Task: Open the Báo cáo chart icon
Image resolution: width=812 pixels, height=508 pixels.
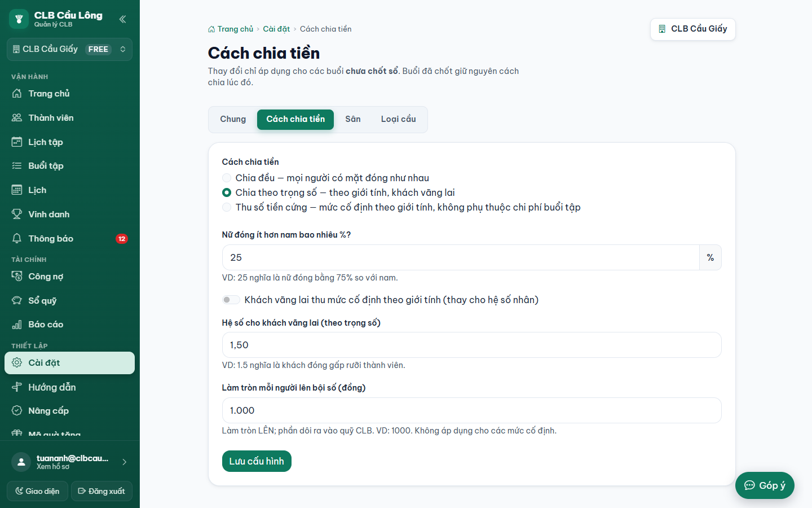Action: 17,325
